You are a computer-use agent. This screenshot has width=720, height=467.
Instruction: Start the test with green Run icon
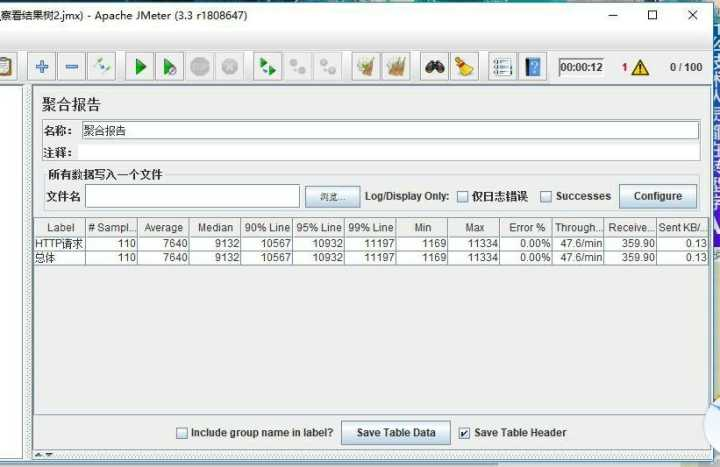(140, 67)
